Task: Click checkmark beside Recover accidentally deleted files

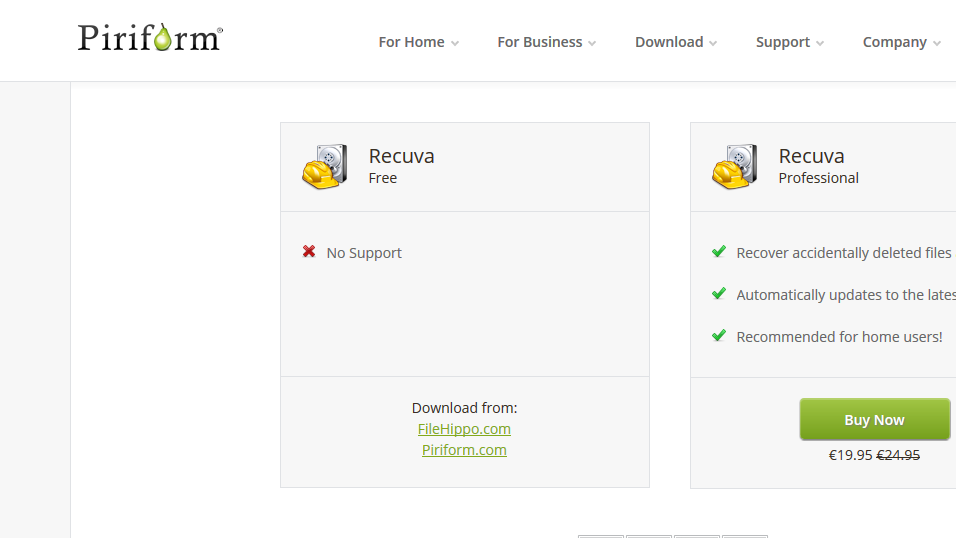Action: (x=719, y=251)
